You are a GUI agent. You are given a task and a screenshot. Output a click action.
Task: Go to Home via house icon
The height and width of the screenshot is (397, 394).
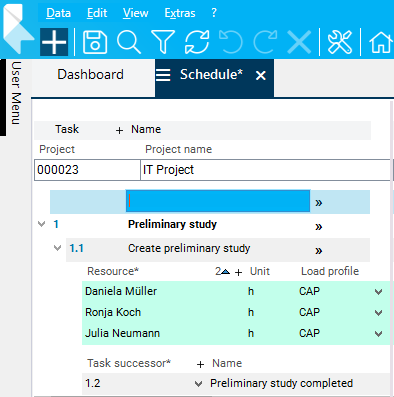click(381, 42)
